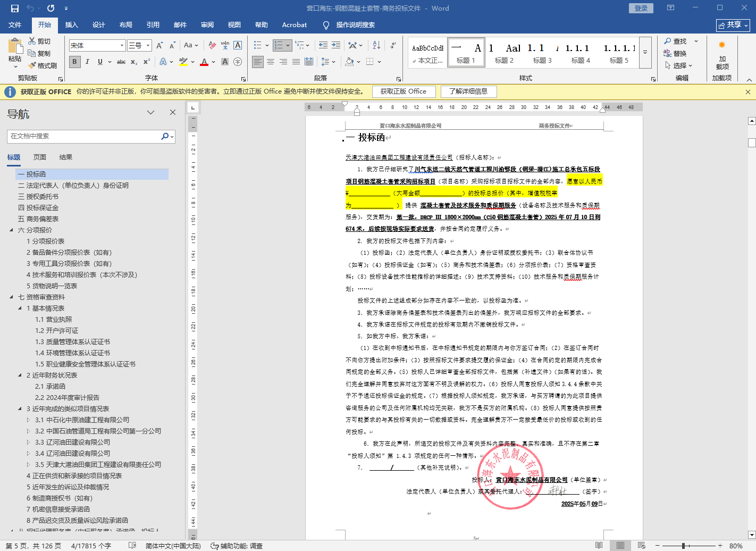Image resolution: width=756 pixels, height=551 pixels.
Task: Switch to Web Layout view in the status bar
Action: point(642,546)
